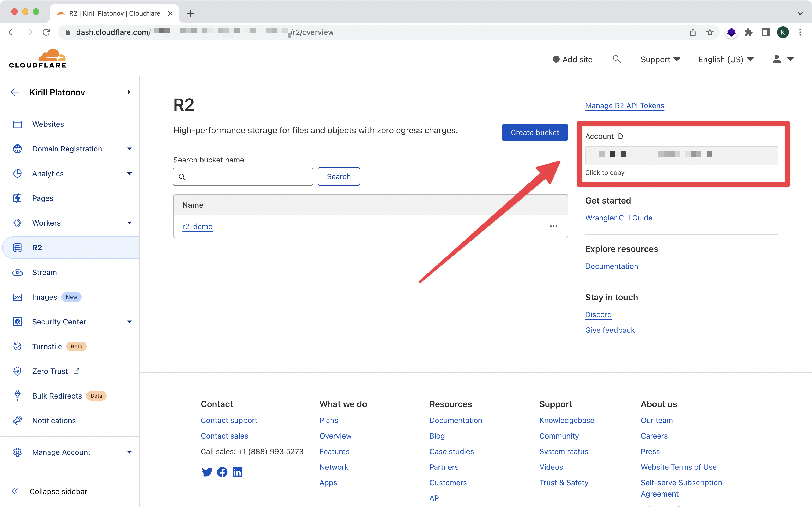Screen dimensions: 812x507
Task: Open Kirill Platonov account switcher arrow
Action: pos(129,92)
